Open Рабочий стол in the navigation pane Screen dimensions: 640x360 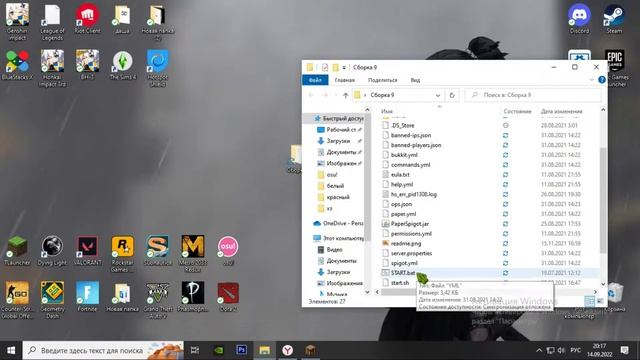coord(338,129)
